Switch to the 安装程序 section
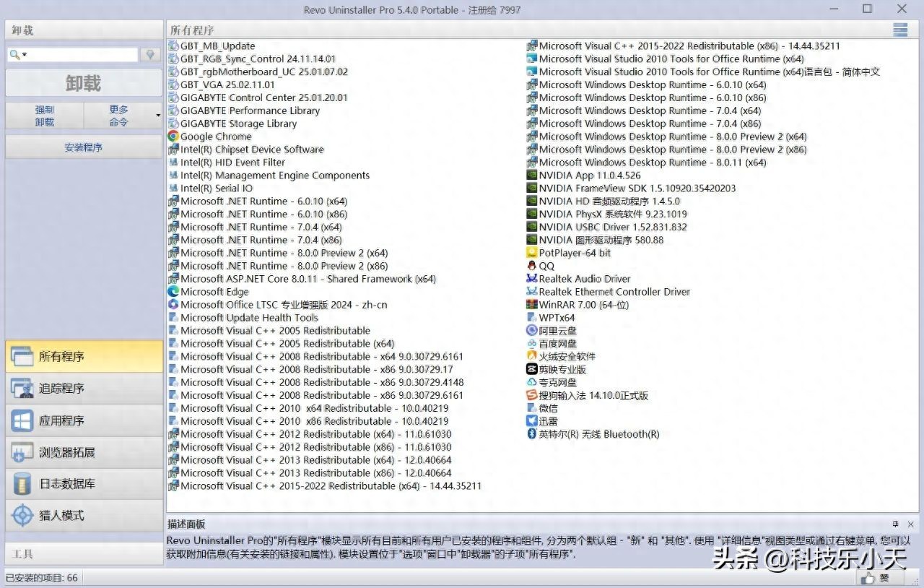Screen dimensions: 924x588 pos(83,147)
